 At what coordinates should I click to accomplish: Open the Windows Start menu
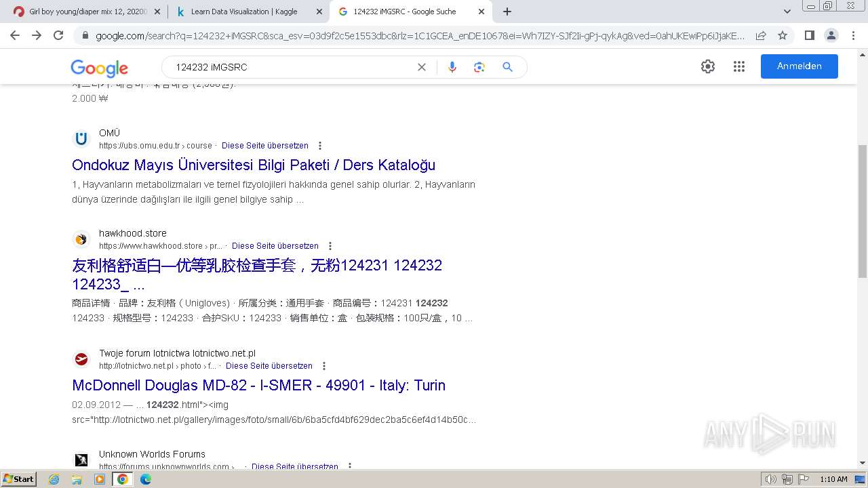18,479
